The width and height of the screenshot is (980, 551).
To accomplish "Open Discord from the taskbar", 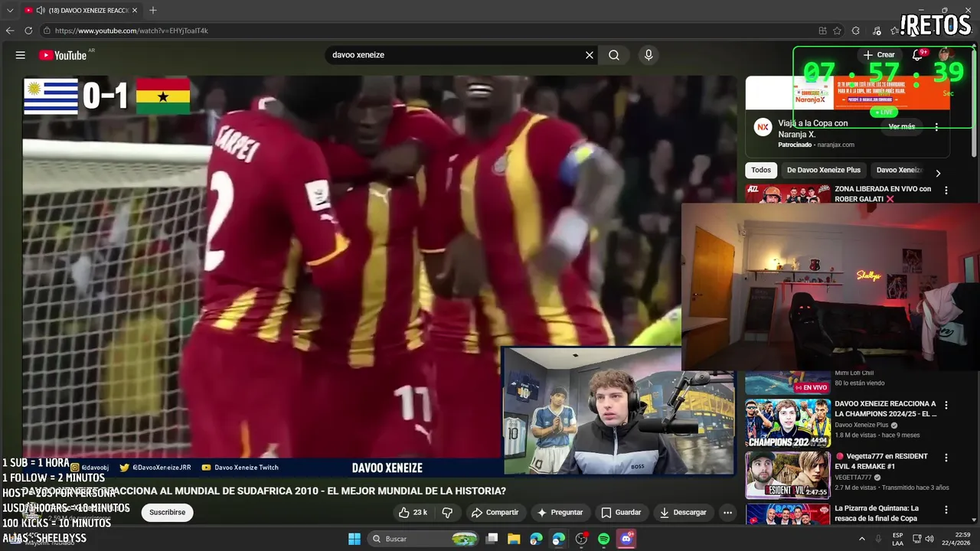I will click(x=626, y=539).
